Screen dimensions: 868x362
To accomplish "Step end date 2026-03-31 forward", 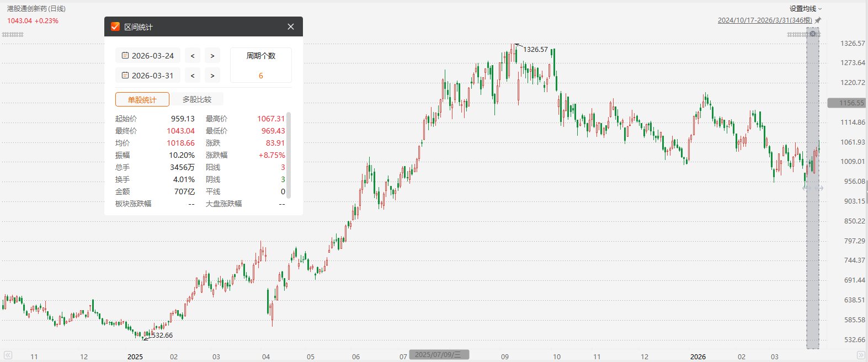I will point(212,76).
